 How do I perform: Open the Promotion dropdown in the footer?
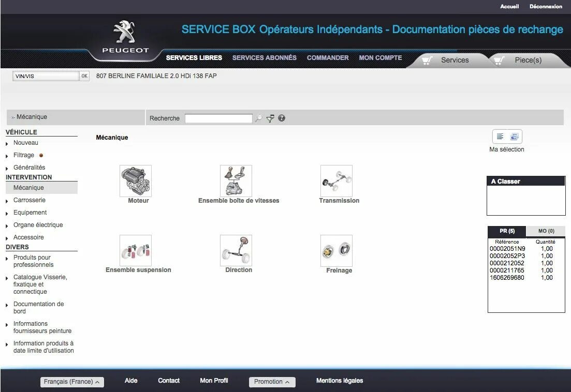tap(272, 382)
